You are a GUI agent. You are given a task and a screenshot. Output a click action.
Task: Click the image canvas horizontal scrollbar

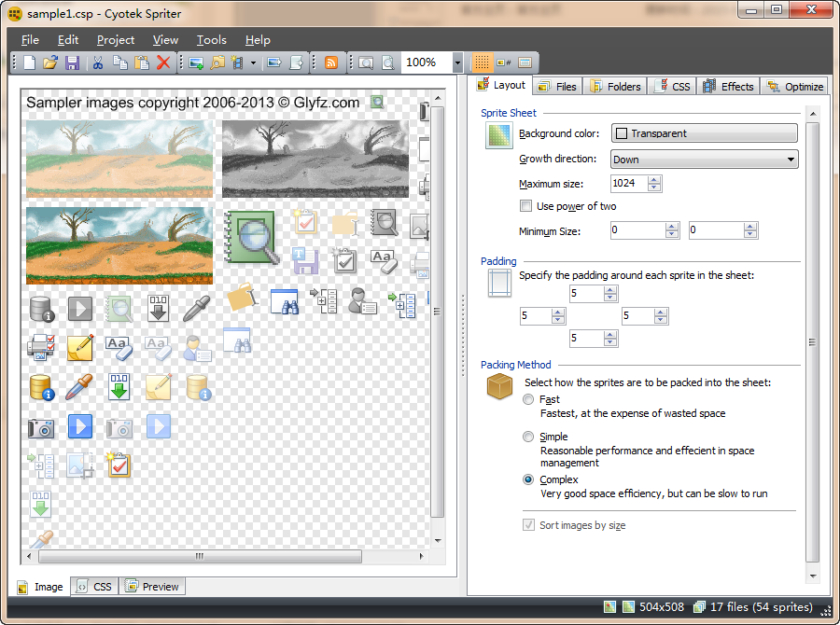click(200, 556)
